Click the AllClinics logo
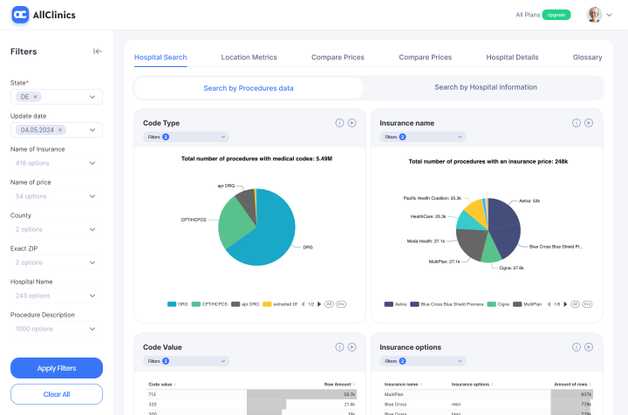This screenshot has width=628, height=415. (x=44, y=15)
